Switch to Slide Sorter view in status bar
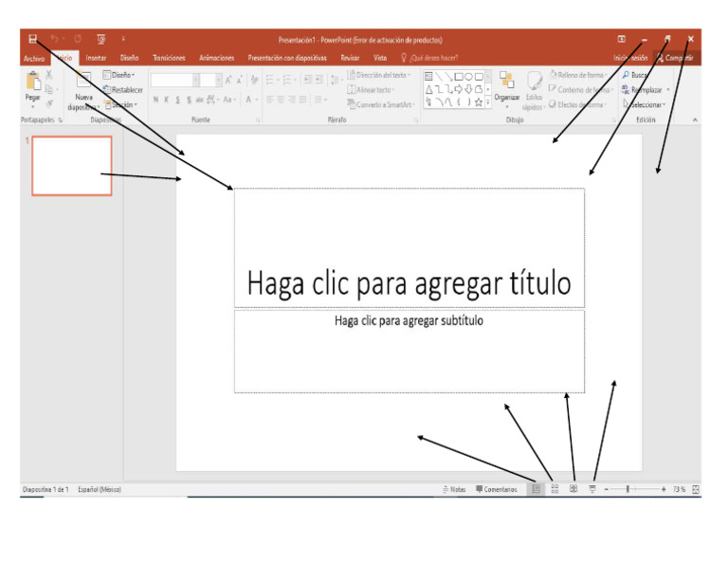 pyautogui.click(x=555, y=489)
